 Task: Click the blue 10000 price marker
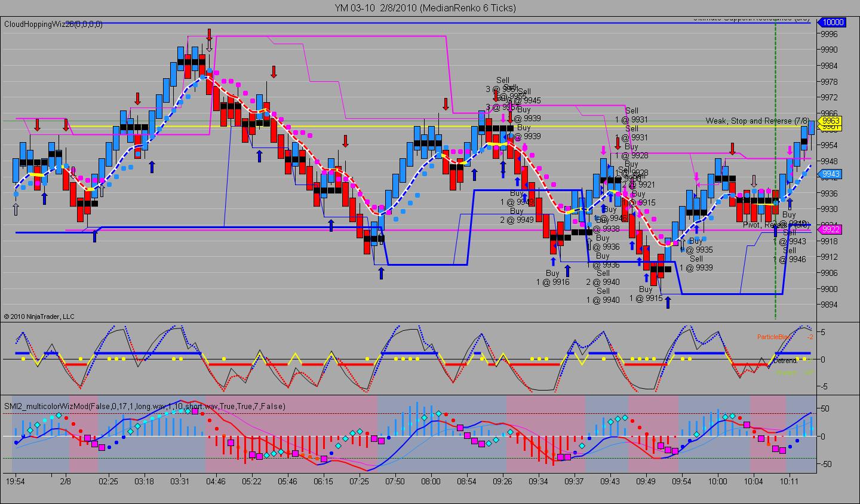pos(833,22)
